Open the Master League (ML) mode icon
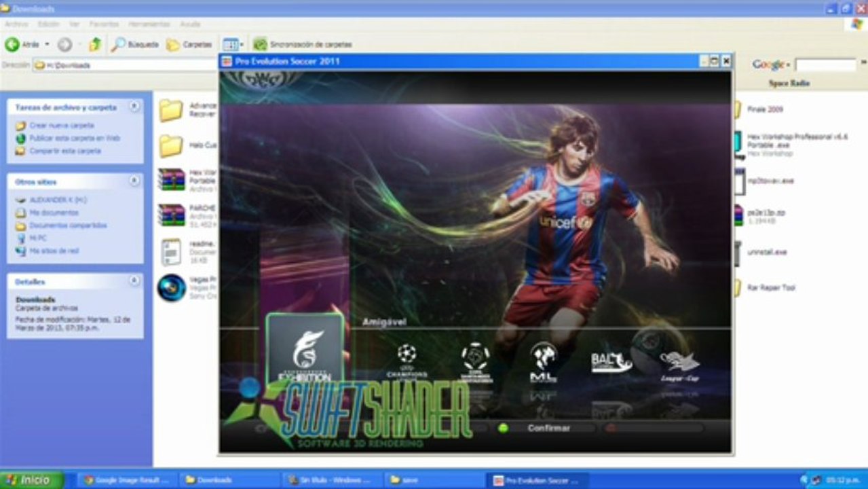 pyautogui.click(x=543, y=361)
